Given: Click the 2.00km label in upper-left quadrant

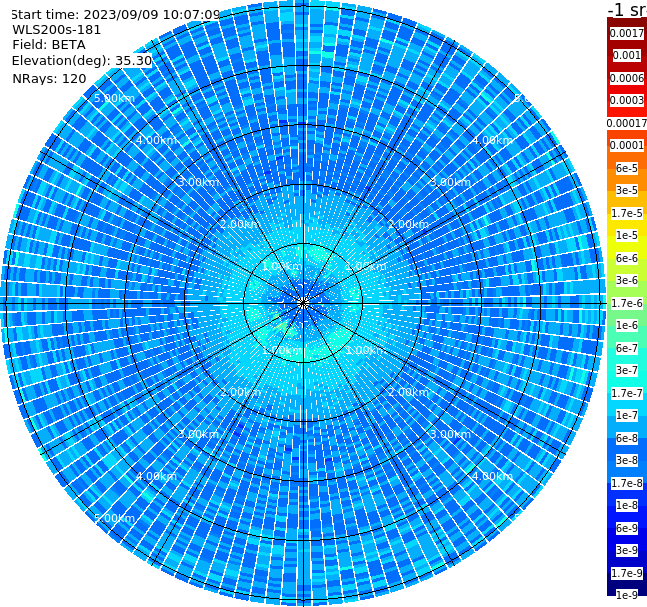Looking at the screenshot, I should (x=241, y=224).
